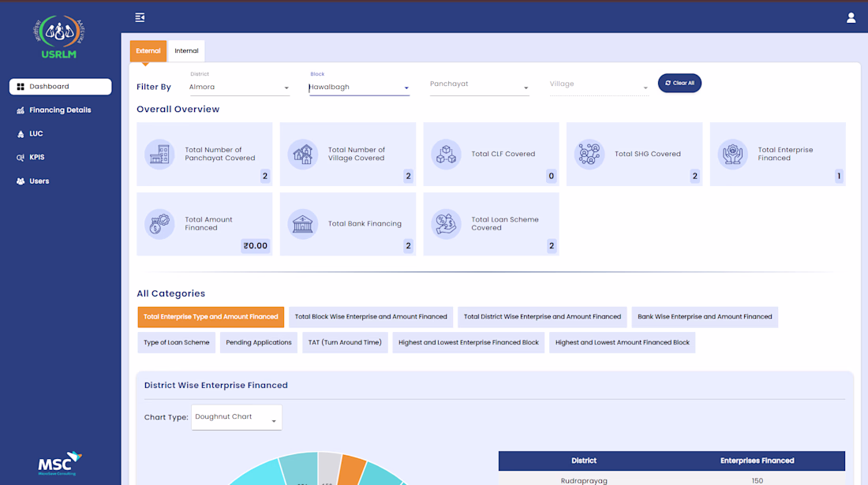Click the MSC MicroSave Consulting logo
Viewport: 868px width, 485px height.
59,464
